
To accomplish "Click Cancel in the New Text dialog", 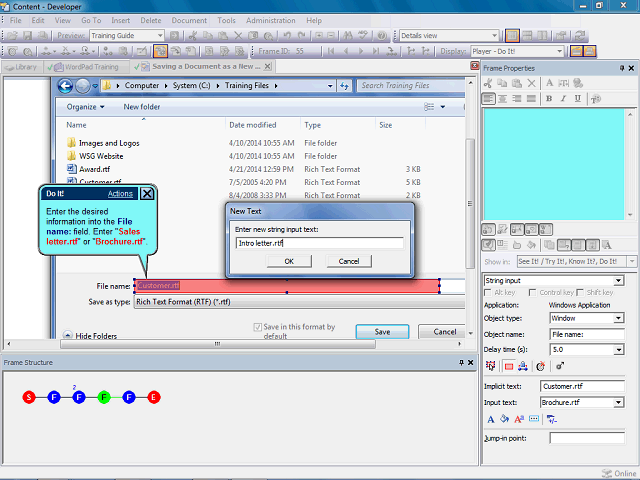I will coord(349,261).
